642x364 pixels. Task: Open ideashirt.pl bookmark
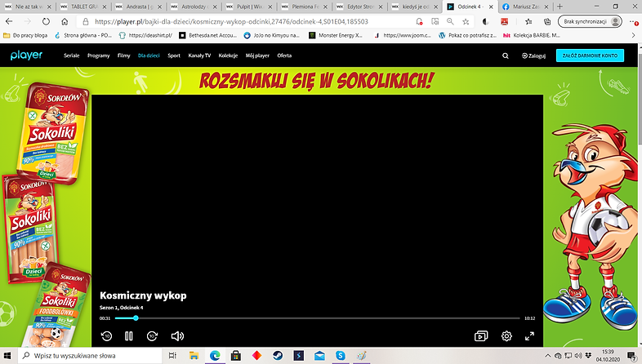tap(145, 36)
